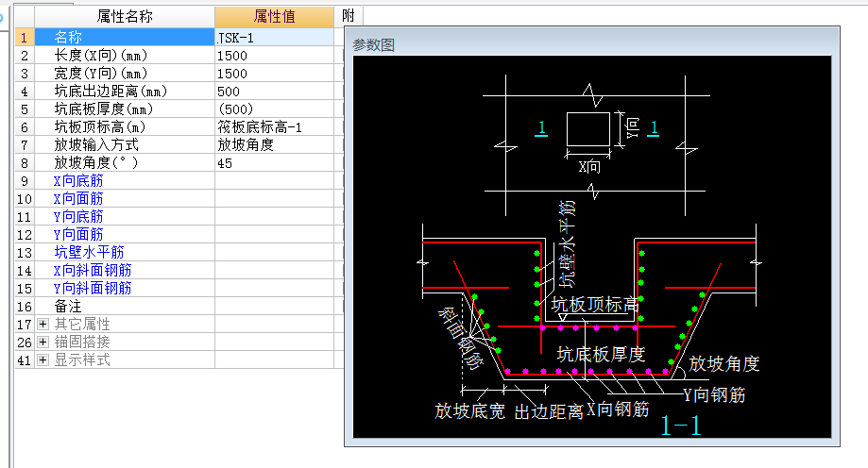This screenshot has width=868, height=468.
Task: Edit the 宽度(Y向) value 1500
Action: 275,73
